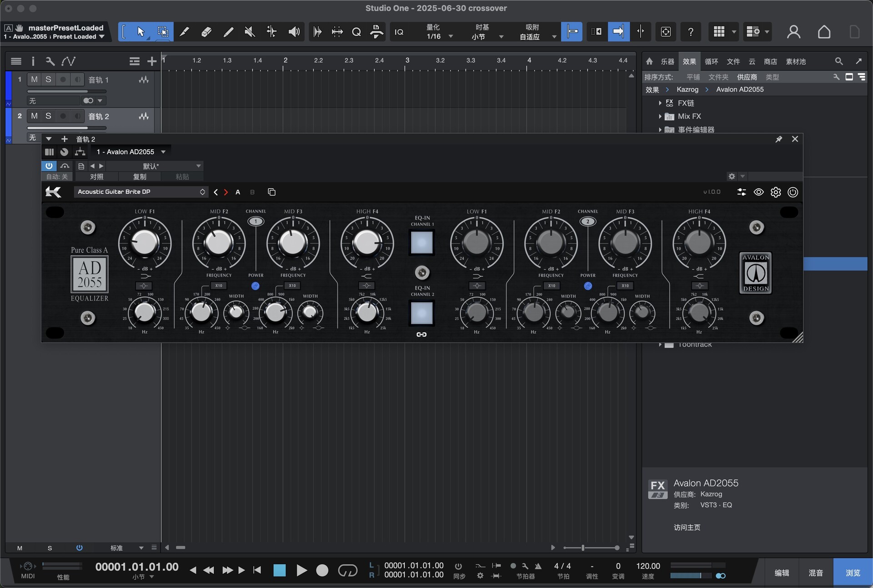Screen dimensions: 873x588
Task: Click the 120.00 tempo value
Action: tap(647, 566)
